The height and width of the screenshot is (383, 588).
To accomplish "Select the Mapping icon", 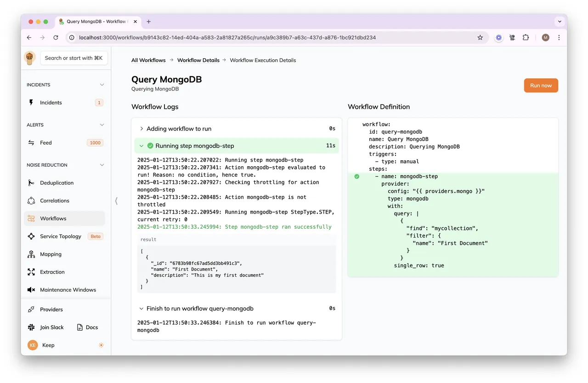I will tap(31, 254).
